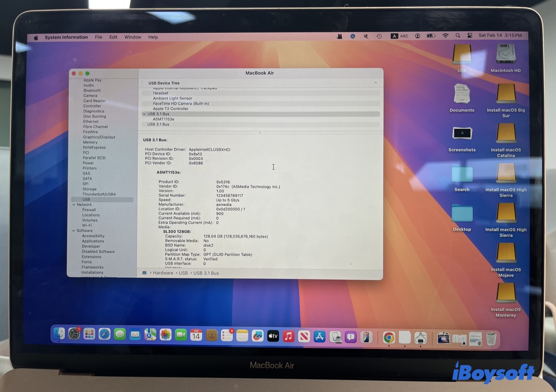This screenshot has height=392, width=556.
Task: Open the Music app from the Dock
Action: pos(288,336)
